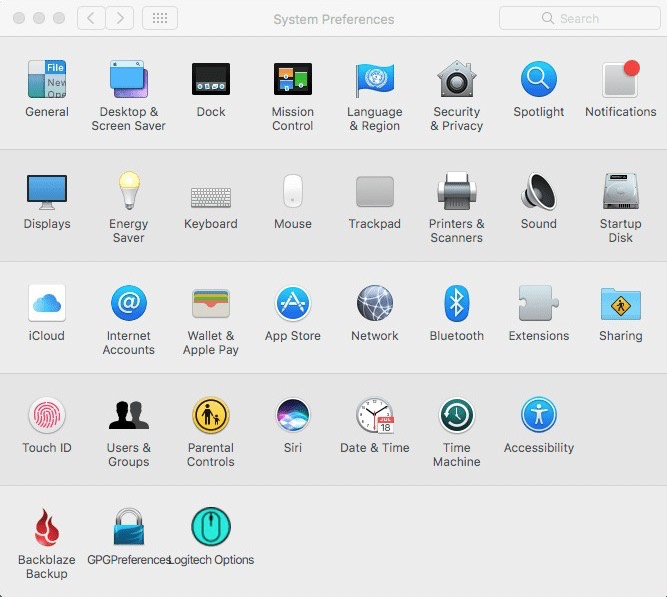Viewport: 667px width, 597px height.
Task: Open the Printers & Scanners pane
Action: coord(456,192)
